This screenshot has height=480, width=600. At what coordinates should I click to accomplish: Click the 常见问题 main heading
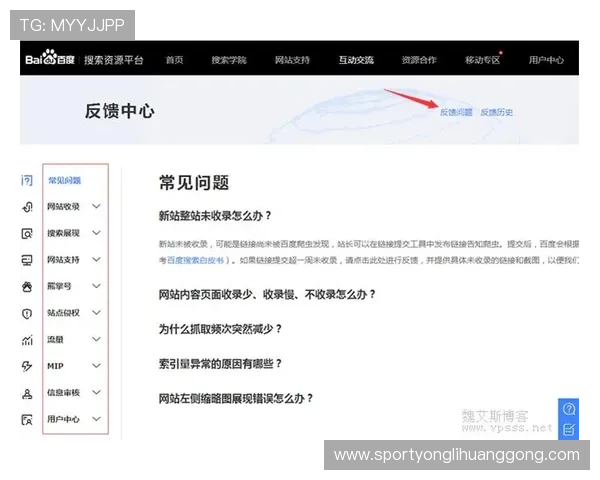(194, 183)
